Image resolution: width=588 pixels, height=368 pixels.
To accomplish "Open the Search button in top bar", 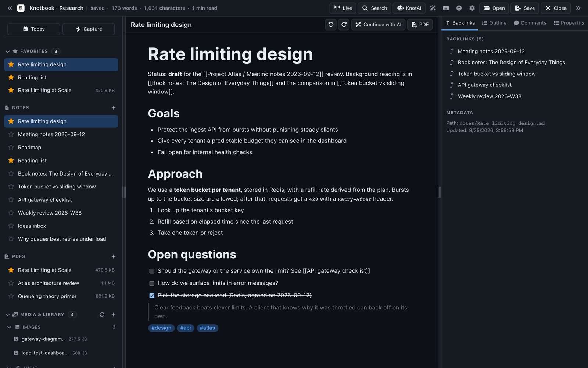I will (374, 8).
